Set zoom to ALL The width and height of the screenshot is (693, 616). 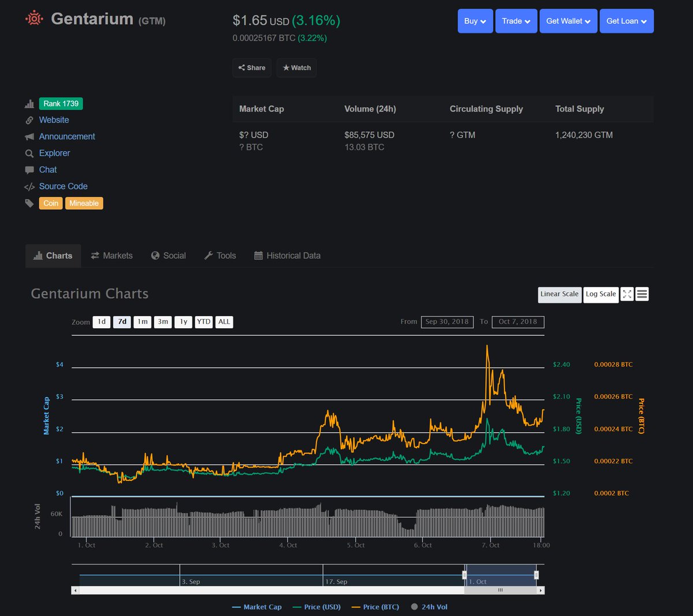pyautogui.click(x=224, y=322)
